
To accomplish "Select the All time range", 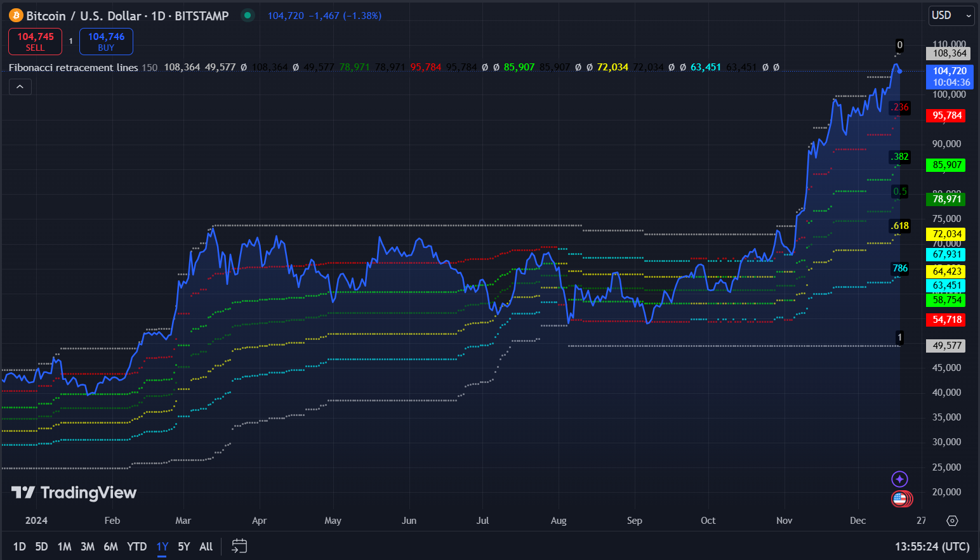I will pyautogui.click(x=206, y=547).
